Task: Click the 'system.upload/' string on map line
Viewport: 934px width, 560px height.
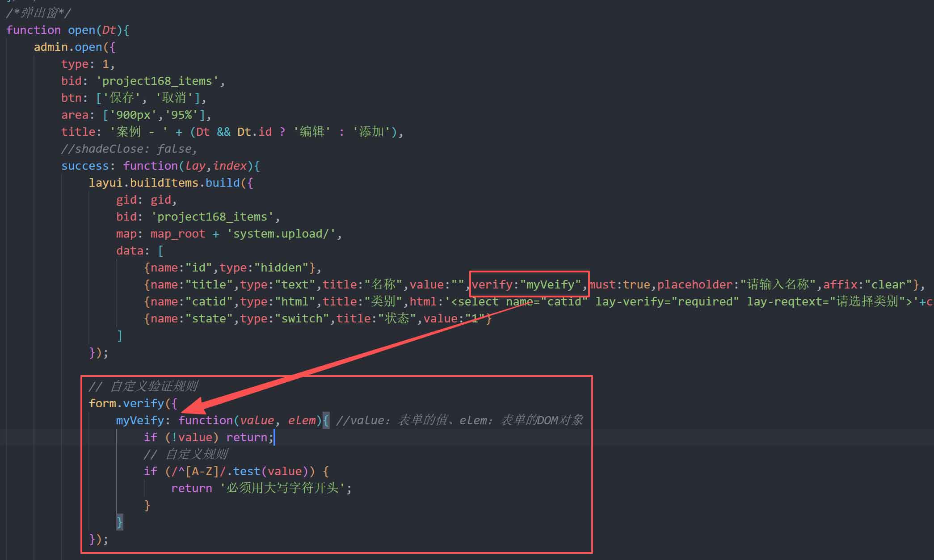Action: pos(281,234)
